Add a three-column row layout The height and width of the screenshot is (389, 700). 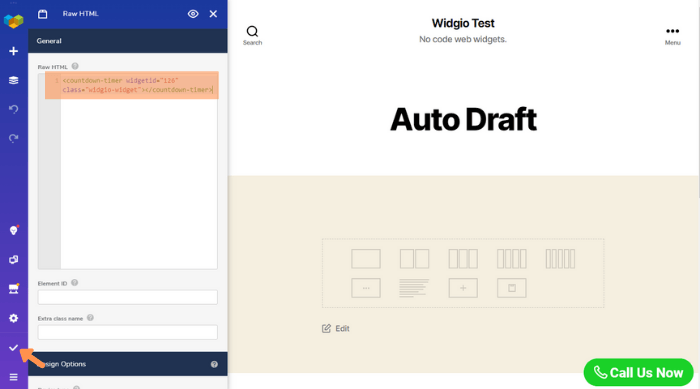tap(463, 259)
